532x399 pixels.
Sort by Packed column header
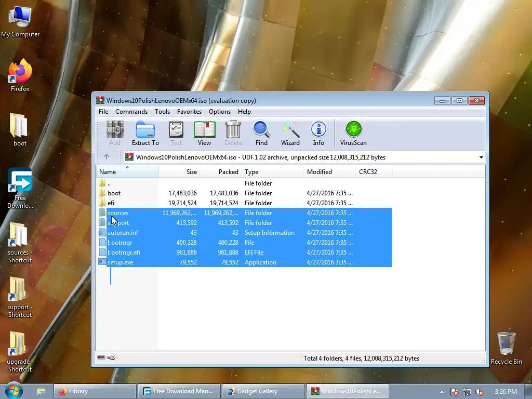pos(220,171)
